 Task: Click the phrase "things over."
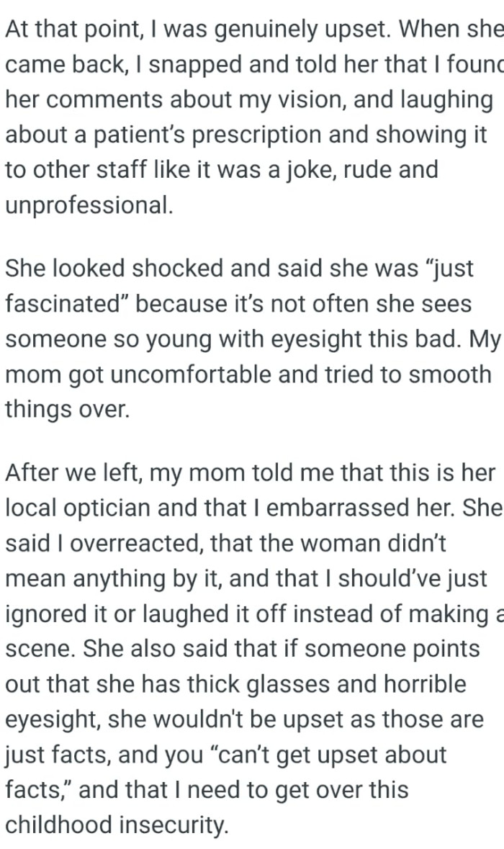coord(68,410)
